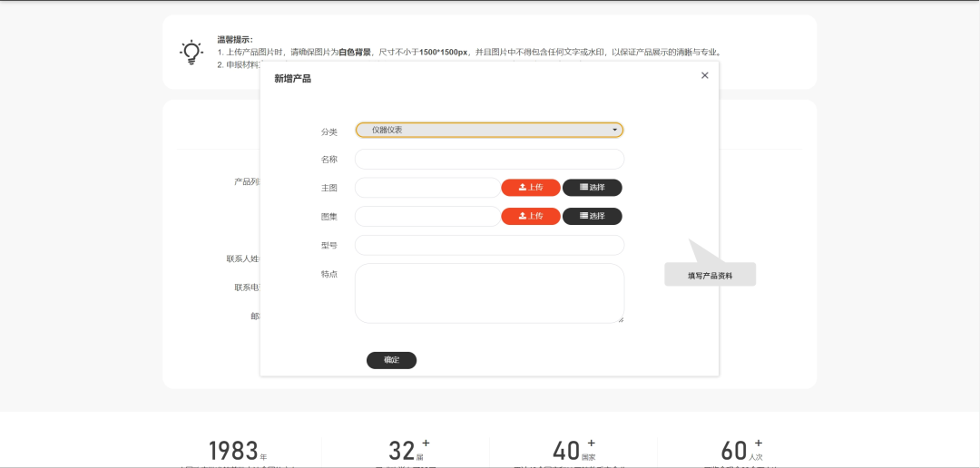The width and height of the screenshot is (980, 468).
Task: Confirm with the 确定 button
Action: pos(391,361)
